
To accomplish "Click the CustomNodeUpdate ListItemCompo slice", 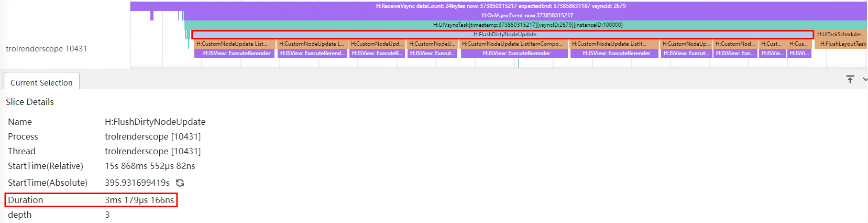I will 512,44.
